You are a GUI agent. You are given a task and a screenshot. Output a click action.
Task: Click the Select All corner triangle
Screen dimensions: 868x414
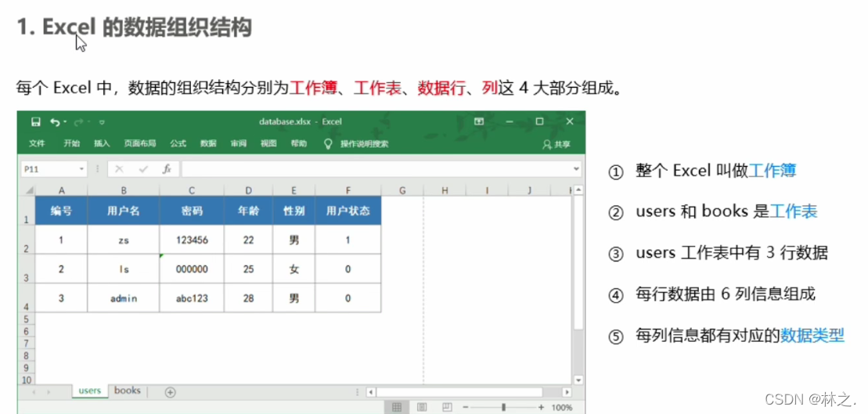pyautogui.click(x=28, y=190)
